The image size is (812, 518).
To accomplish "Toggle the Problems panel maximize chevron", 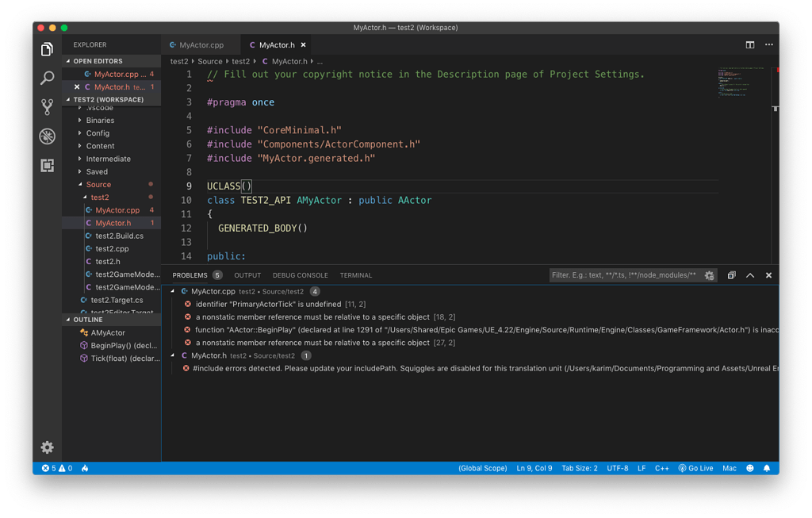I will click(x=749, y=274).
